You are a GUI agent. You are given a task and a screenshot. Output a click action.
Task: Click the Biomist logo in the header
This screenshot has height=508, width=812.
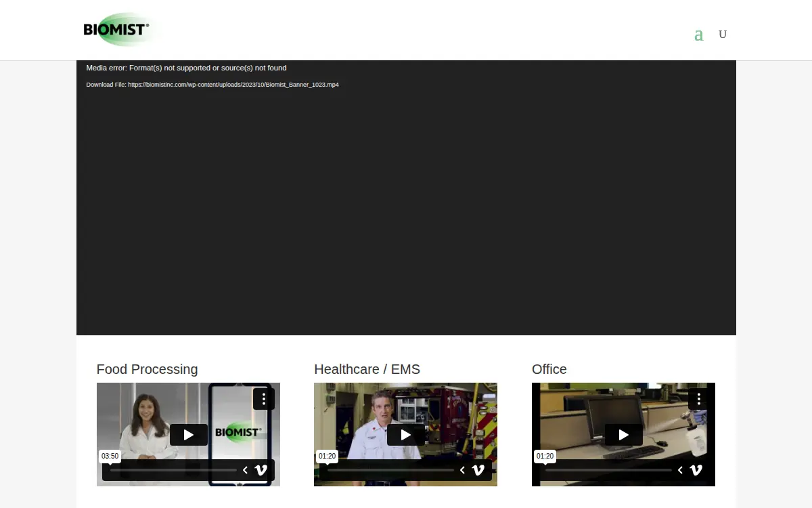[119, 30]
